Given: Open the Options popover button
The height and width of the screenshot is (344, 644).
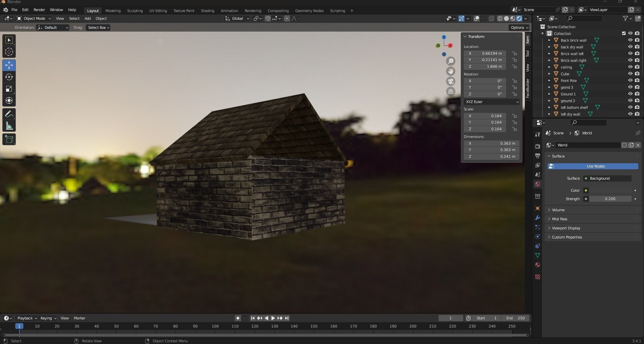Looking at the screenshot, I should click(x=519, y=28).
